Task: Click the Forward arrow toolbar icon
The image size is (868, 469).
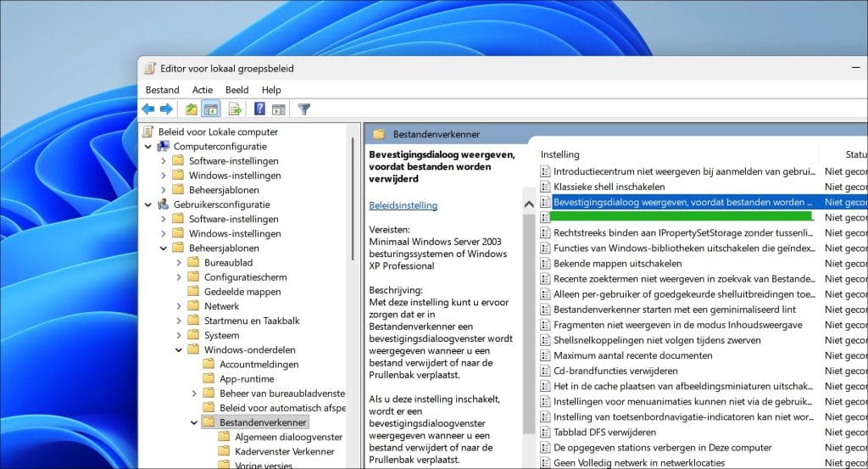Action: click(166, 109)
